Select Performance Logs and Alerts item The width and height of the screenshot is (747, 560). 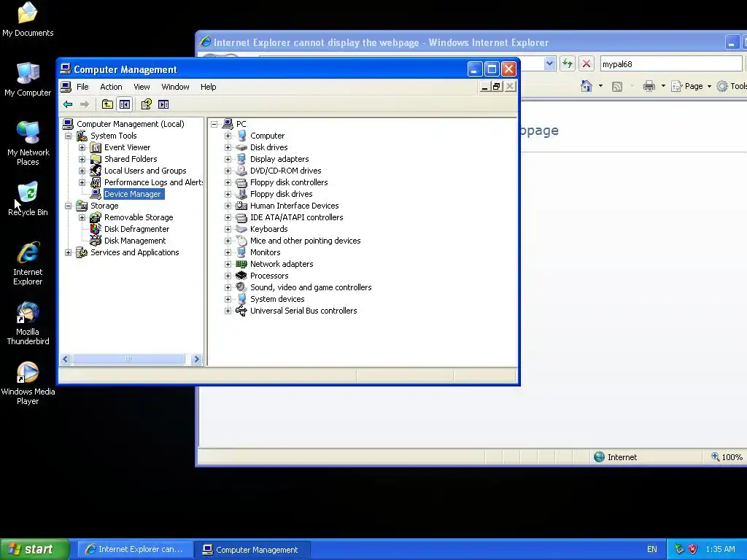pyautogui.click(x=153, y=182)
